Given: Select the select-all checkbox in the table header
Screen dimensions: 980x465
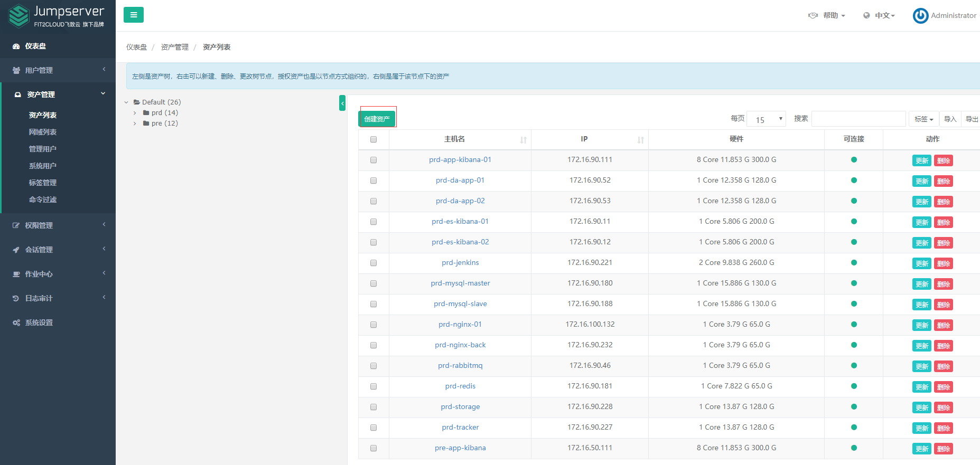Looking at the screenshot, I should 374,139.
